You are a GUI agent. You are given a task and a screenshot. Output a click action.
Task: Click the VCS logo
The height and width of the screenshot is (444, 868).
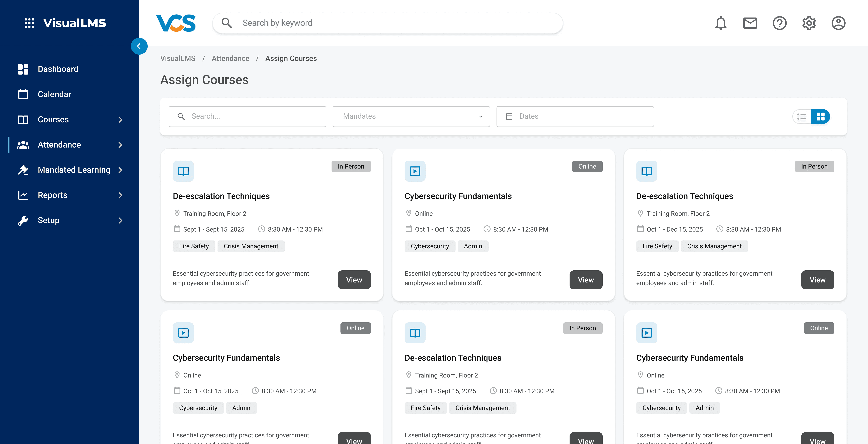pyautogui.click(x=175, y=23)
